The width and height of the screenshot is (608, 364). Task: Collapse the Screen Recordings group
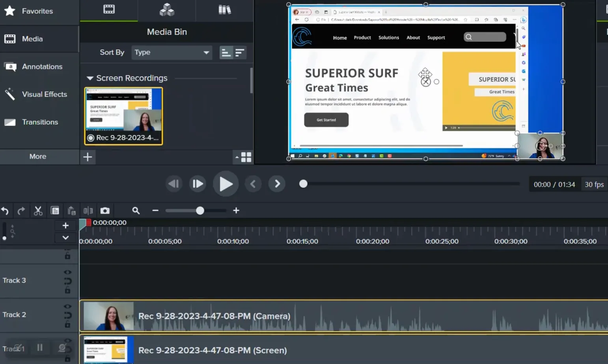90,78
